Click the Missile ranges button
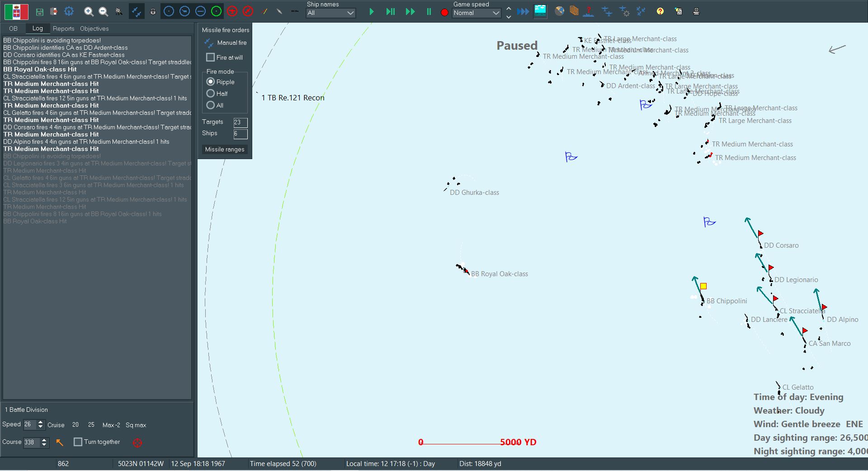The image size is (868, 471). click(x=225, y=150)
